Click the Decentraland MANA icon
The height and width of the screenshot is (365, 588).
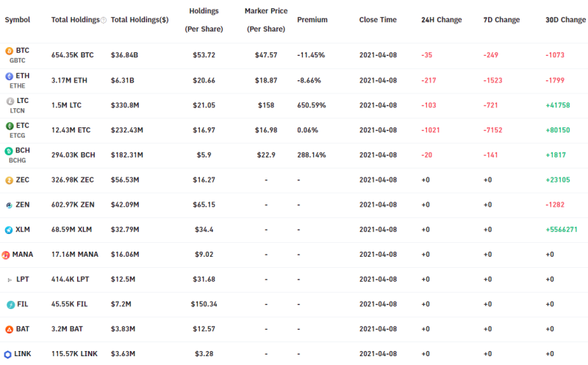point(6,255)
